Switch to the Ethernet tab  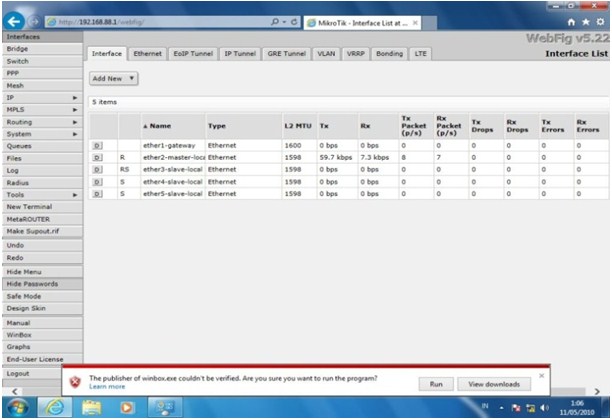pyautogui.click(x=148, y=54)
